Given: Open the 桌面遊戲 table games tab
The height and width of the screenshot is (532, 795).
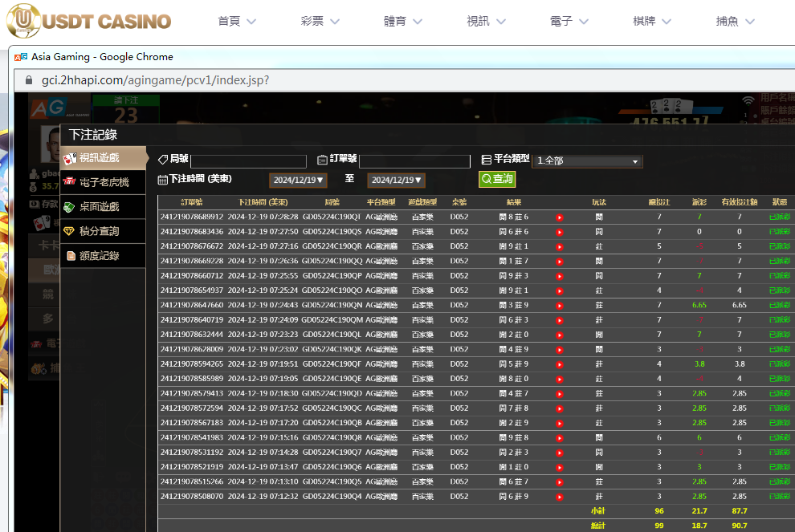Looking at the screenshot, I should tap(104, 207).
